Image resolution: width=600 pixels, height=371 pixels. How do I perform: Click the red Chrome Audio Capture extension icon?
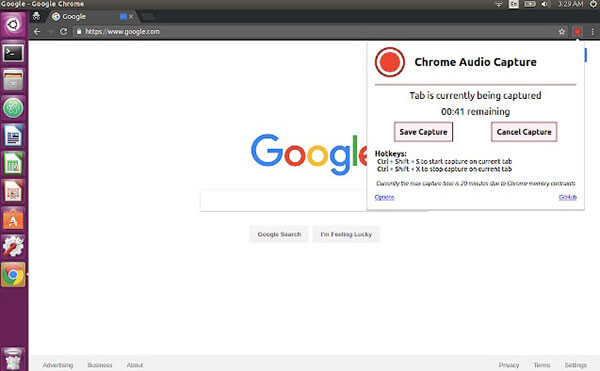coord(577,32)
